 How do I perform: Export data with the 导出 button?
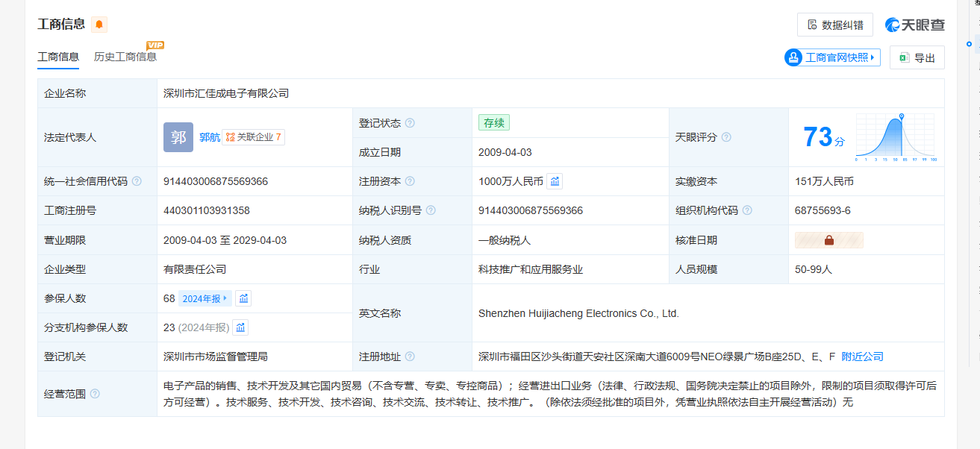coord(917,57)
